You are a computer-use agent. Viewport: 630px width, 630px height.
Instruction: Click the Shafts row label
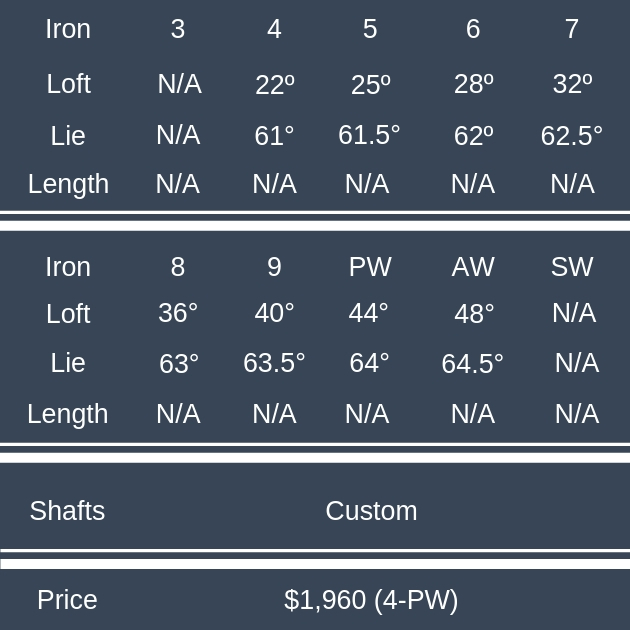click(67, 511)
